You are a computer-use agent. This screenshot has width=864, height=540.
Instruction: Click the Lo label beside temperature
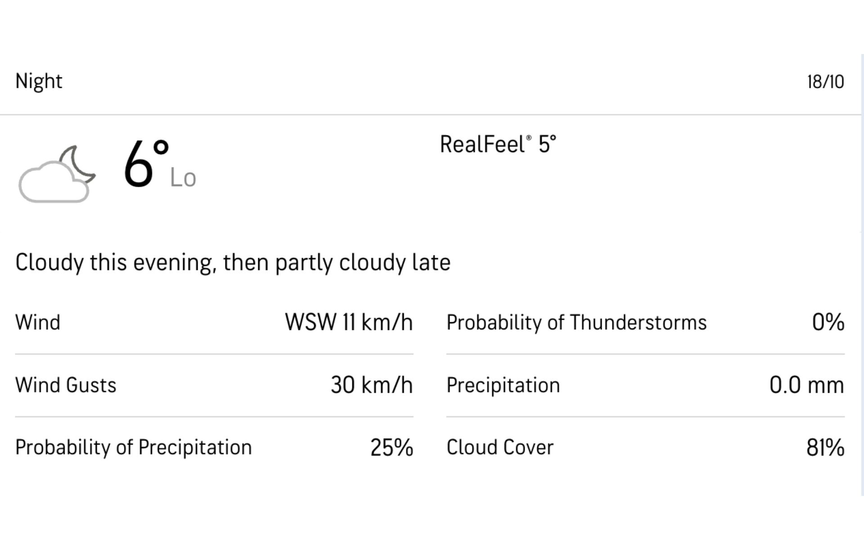pyautogui.click(x=183, y=179)
